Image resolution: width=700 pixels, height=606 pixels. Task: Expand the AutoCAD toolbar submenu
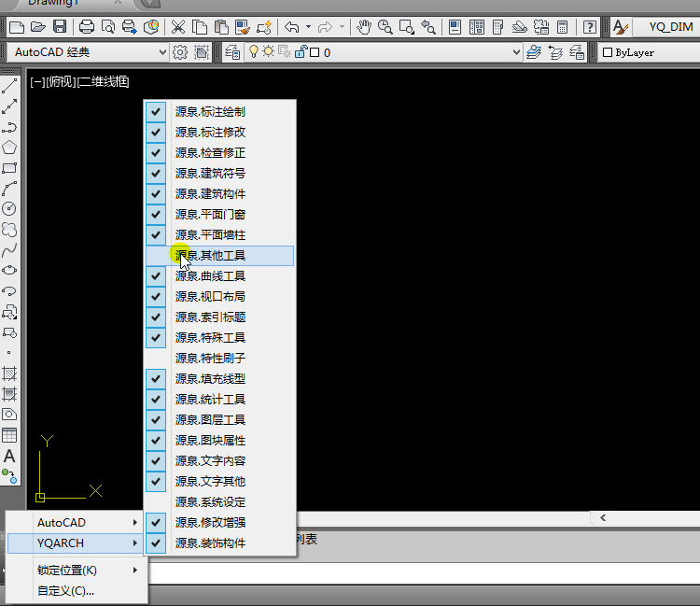pos(77,523)
